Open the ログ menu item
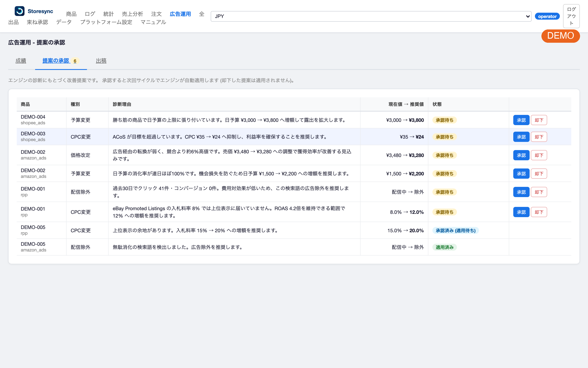The width and height of the screenshot is (588, 368). 90,14
